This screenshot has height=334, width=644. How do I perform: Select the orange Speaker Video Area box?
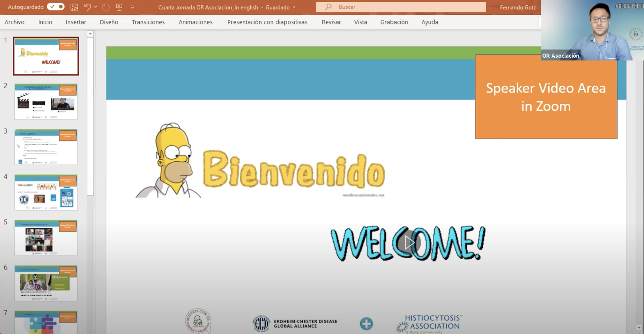(x=546, y=97)
